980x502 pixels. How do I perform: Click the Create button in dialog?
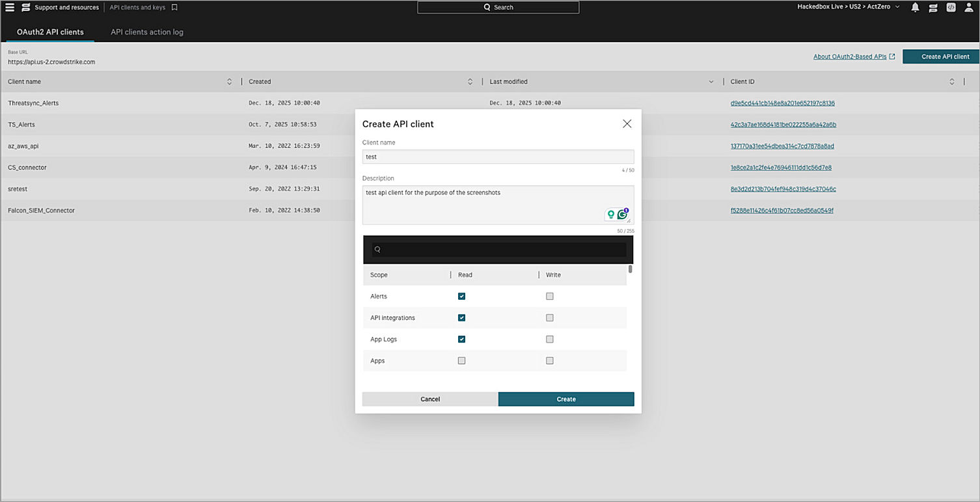(x=566, y=399)
